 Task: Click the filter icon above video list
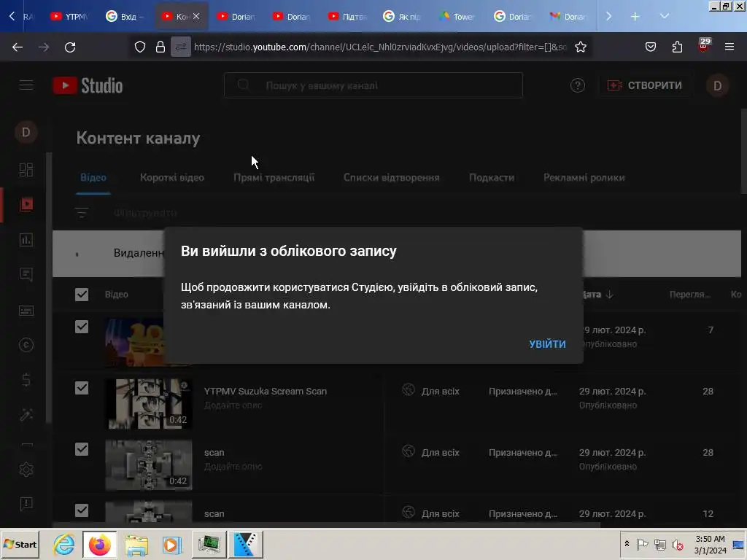[x=82, y=212]
